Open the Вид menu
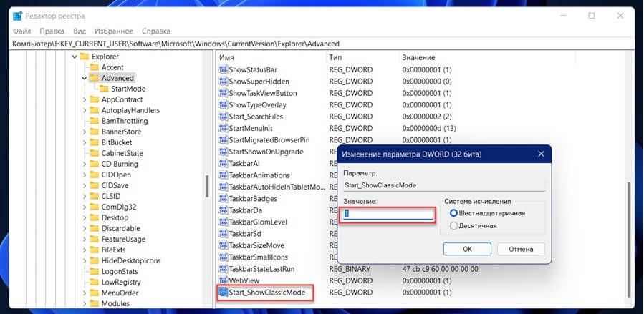The height and width of the screenshot is (314, 644). (80, 31)
